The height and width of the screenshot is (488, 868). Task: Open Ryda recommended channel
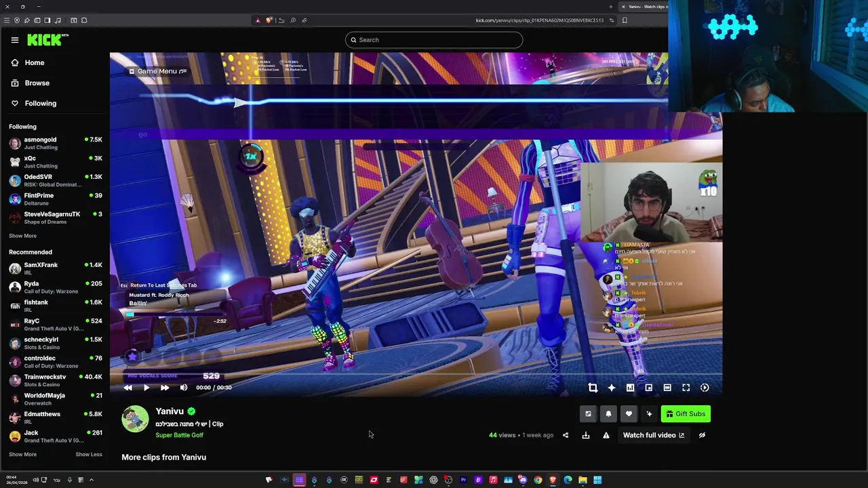pos(55,287)
